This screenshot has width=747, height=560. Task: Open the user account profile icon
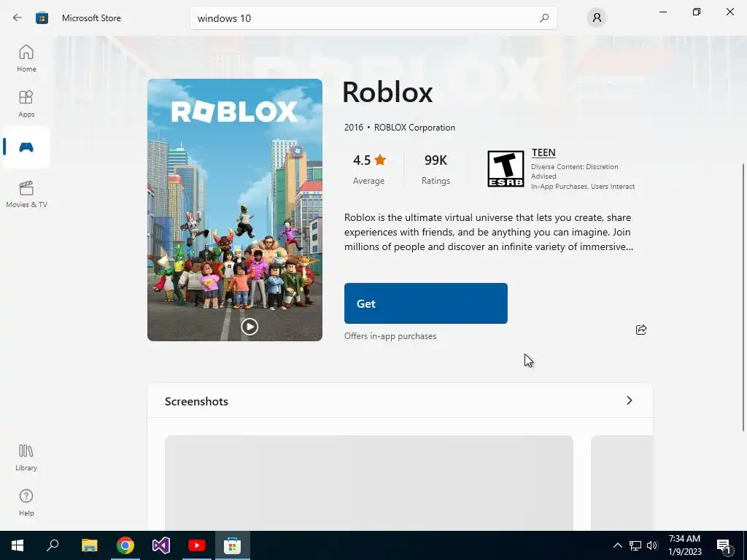597,18
